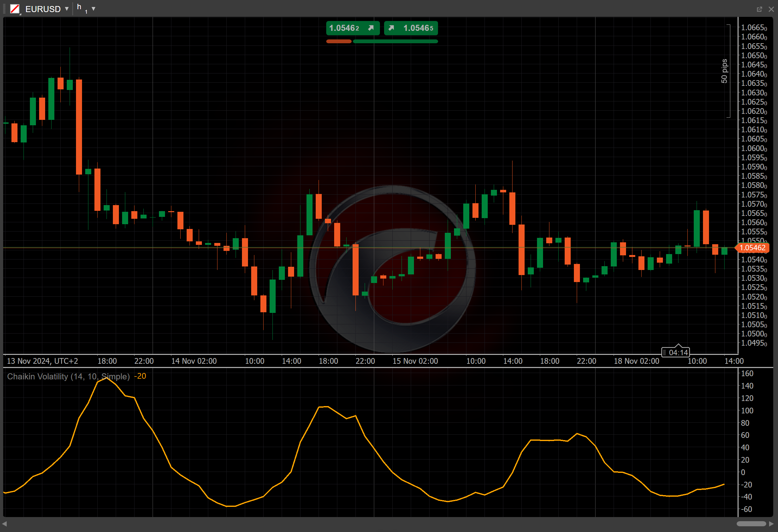Click the up arrow icon inside the bid button
Viewport: 778px width, 532px height.
371,28
